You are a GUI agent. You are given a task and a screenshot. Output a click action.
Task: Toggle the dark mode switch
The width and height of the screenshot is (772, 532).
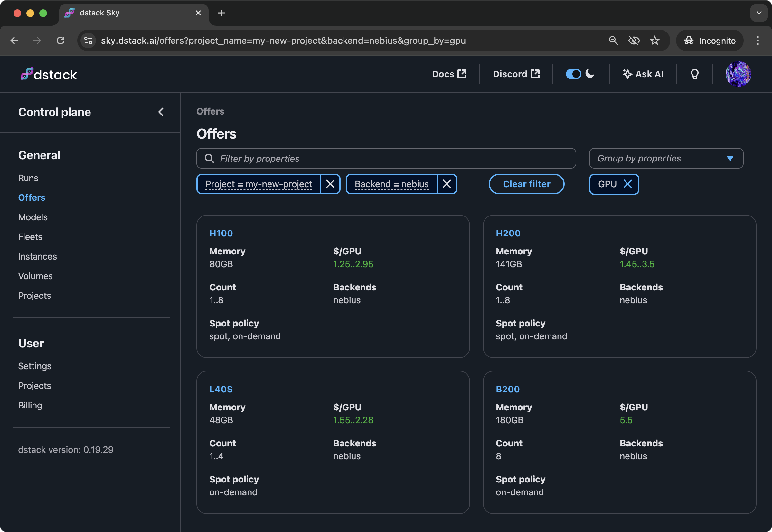pos(573,74)
